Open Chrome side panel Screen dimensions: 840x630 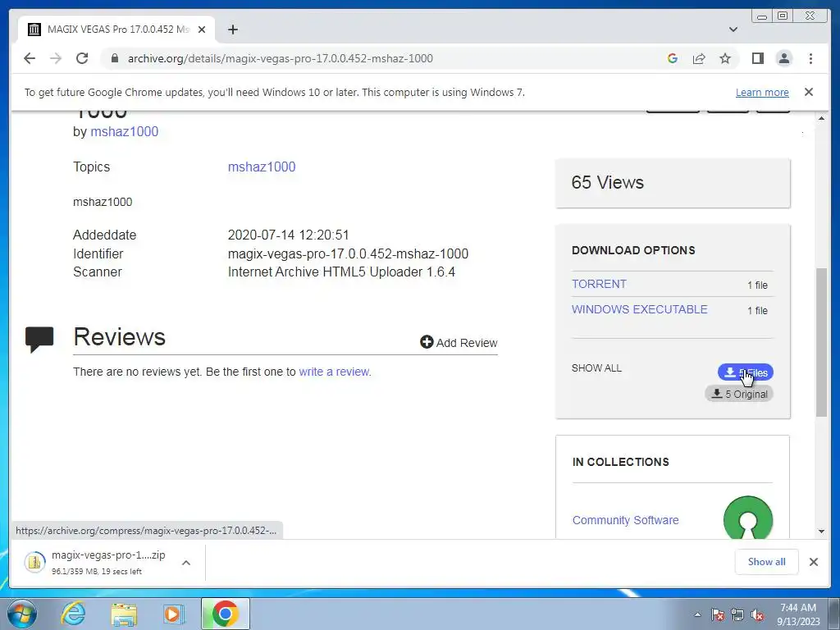tap(757, 58)
